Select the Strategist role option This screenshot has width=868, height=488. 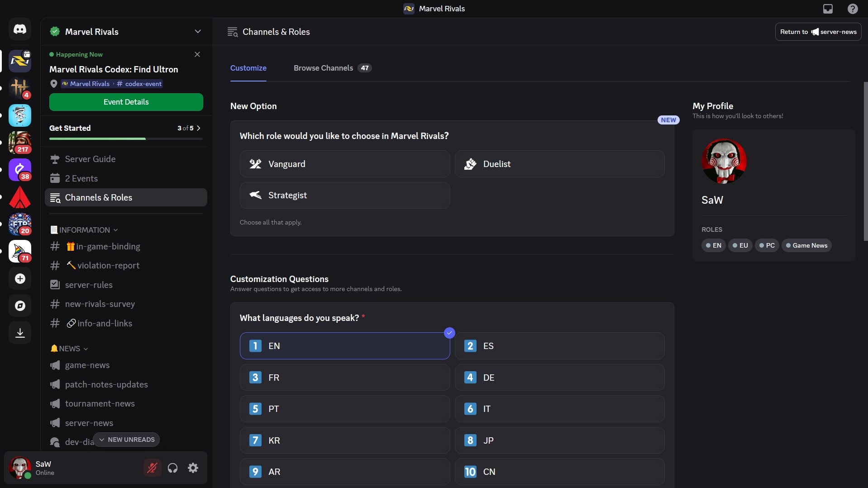345,195
